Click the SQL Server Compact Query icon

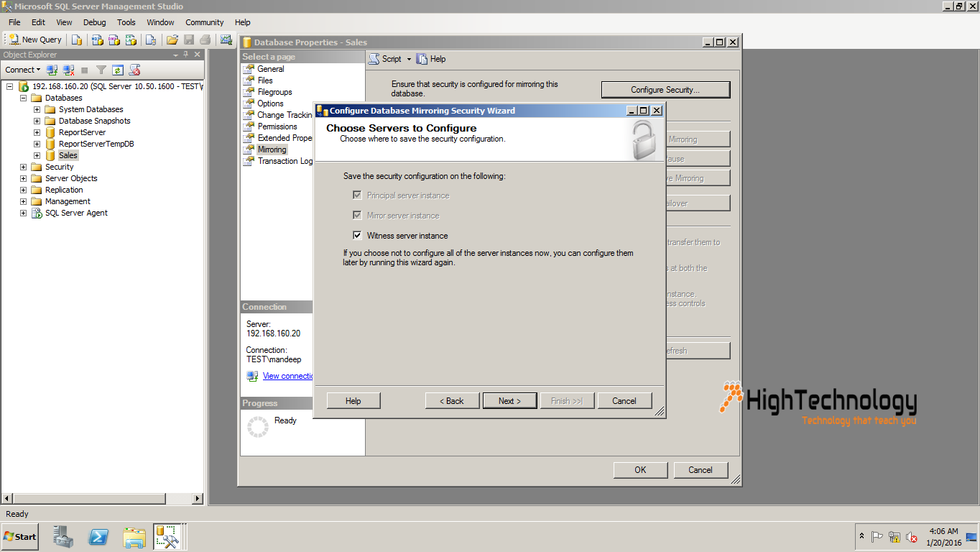(x=151, y=40)
